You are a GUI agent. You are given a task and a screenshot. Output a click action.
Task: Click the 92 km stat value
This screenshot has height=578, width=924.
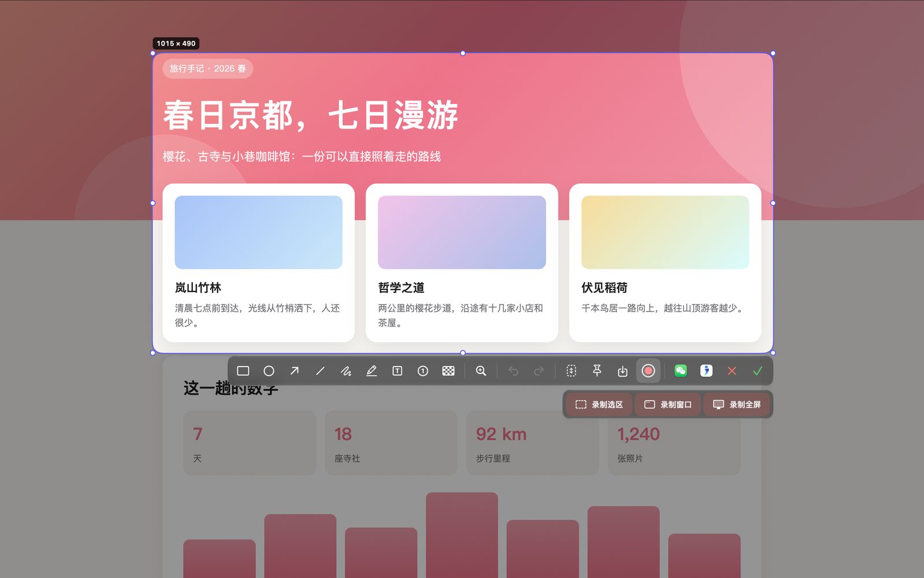[x=501, y=434]
